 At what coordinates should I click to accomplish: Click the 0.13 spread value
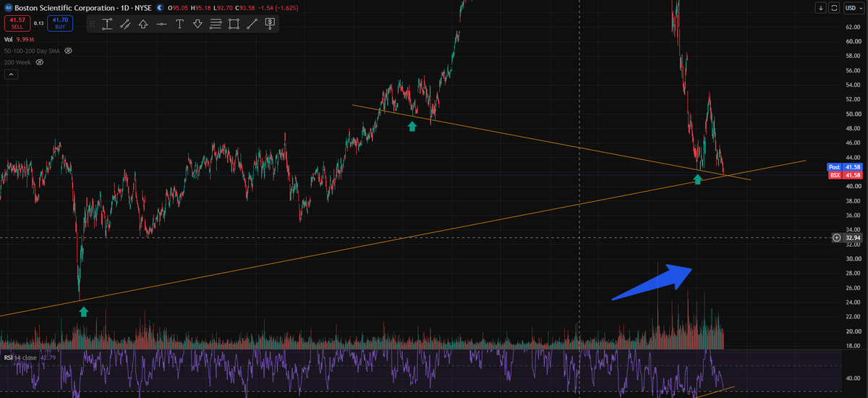click(38, 23)
